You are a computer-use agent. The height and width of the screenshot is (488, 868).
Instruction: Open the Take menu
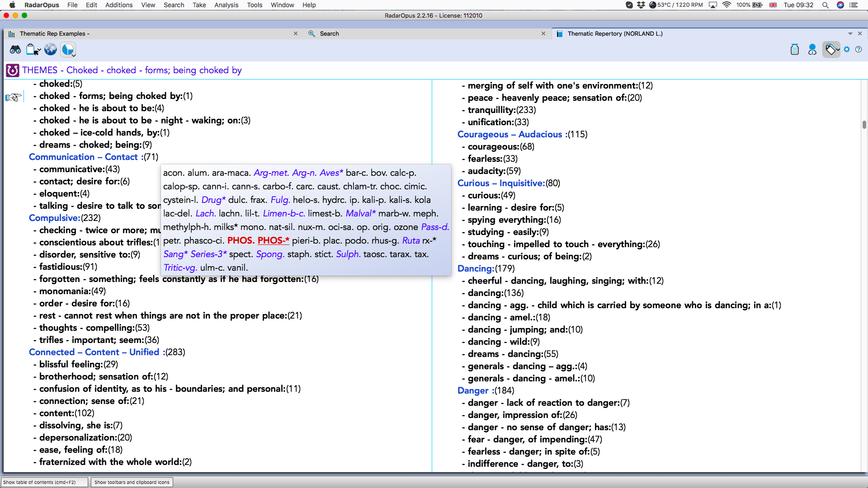coord(199,5)
